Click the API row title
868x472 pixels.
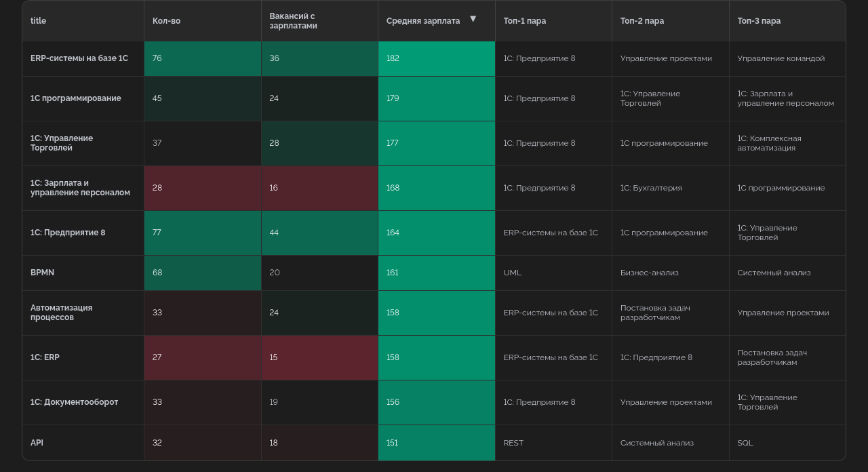pyautogui.click(x=37, y=443)
